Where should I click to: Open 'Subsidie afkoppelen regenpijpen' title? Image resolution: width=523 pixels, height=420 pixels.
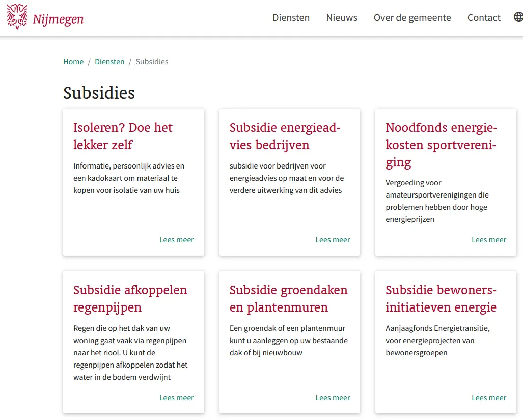(x=130, y=299)
